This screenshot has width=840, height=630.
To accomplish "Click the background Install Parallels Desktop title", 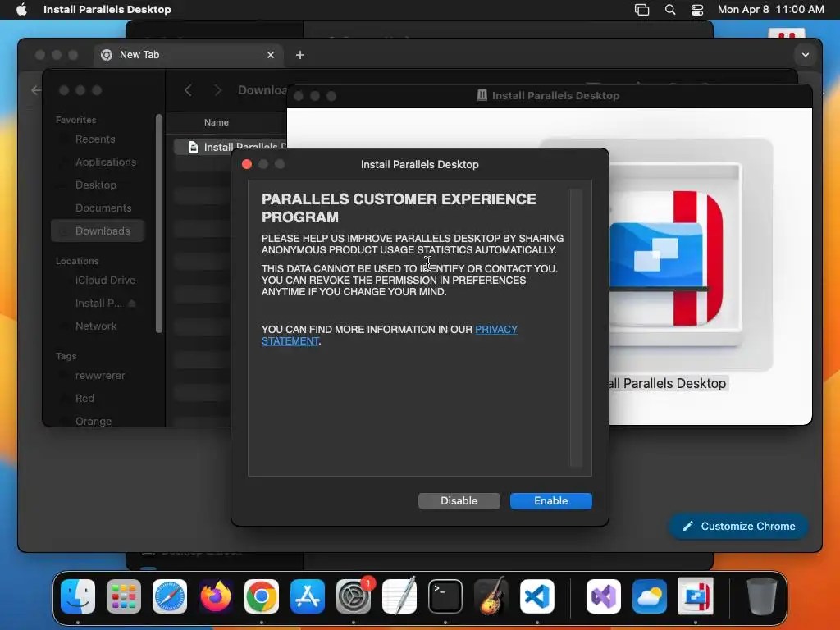I will 555,96.
